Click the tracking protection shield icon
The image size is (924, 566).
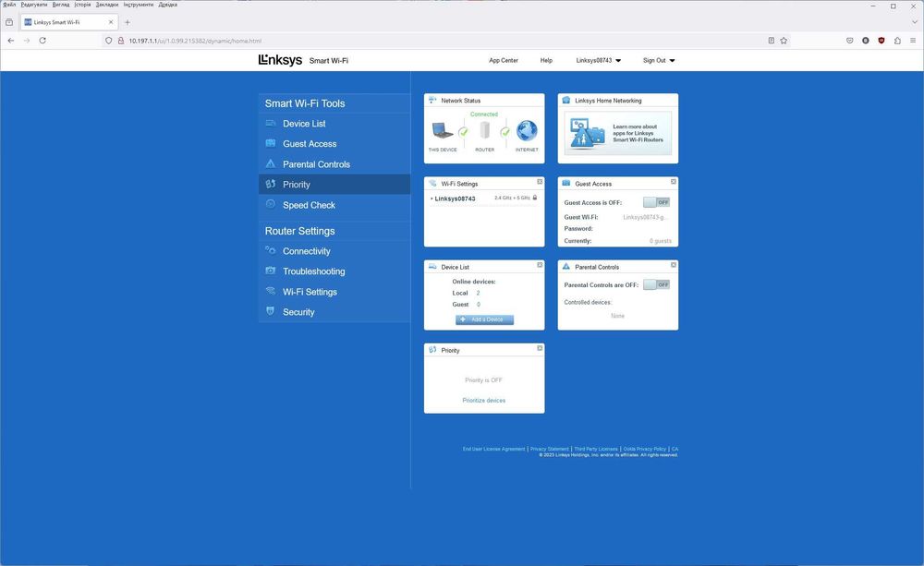108,41
